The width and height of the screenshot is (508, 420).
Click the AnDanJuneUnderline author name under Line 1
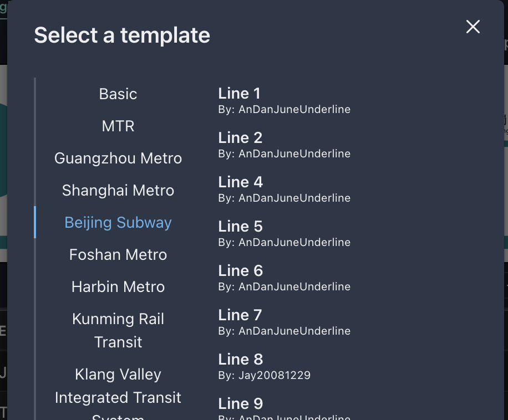284,109
